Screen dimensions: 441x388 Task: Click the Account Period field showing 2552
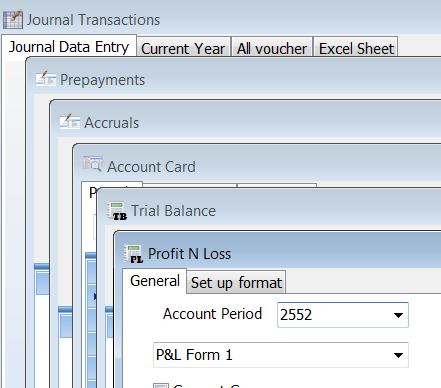coord(343,315)
